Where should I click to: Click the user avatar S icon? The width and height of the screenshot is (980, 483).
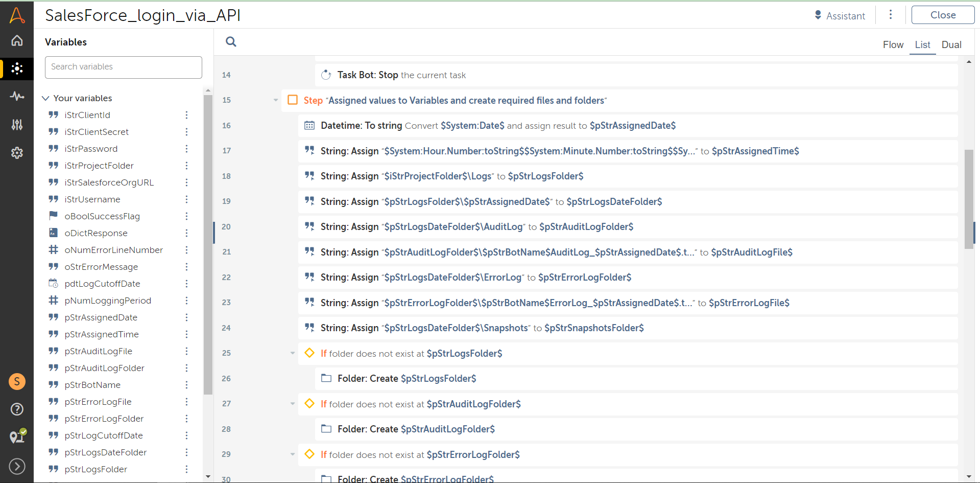[17, 381]
